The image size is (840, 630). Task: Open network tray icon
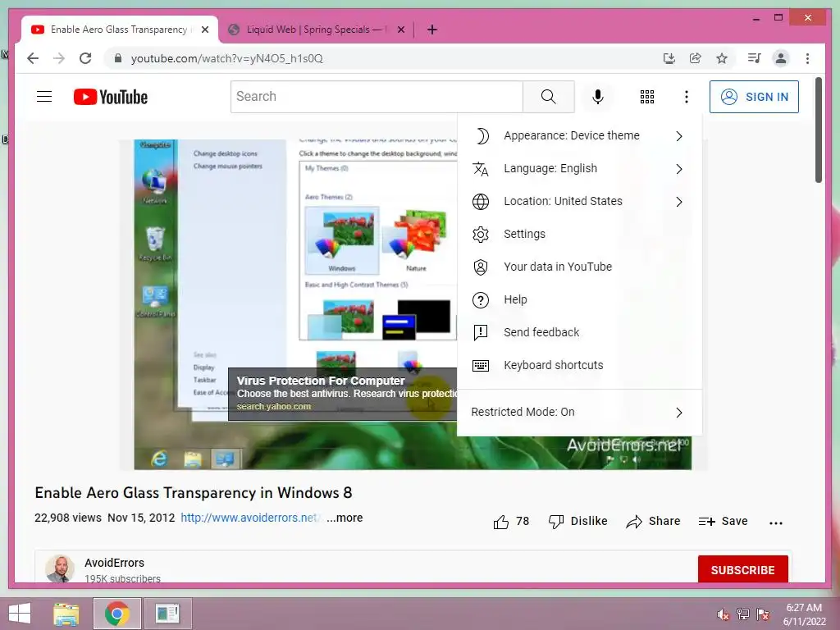[742, 614]
